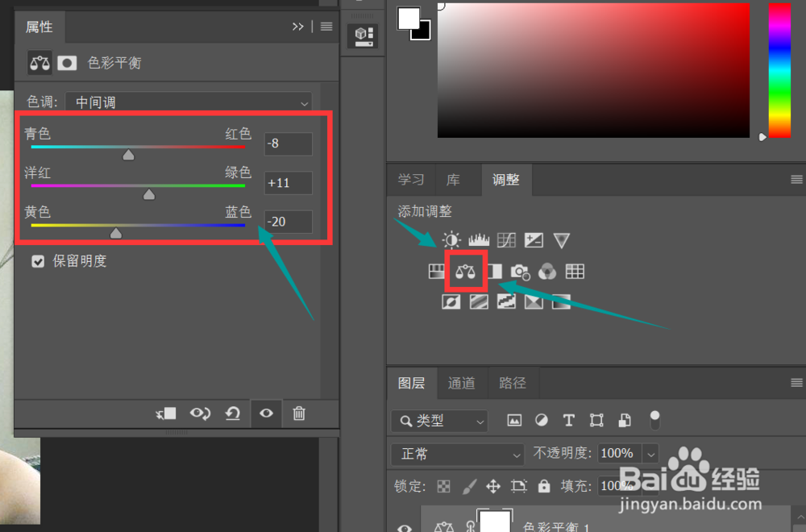Viewport: 806px width, 532px height.
Task: Click the white foreground color swatch
Action: coord(408,18)
